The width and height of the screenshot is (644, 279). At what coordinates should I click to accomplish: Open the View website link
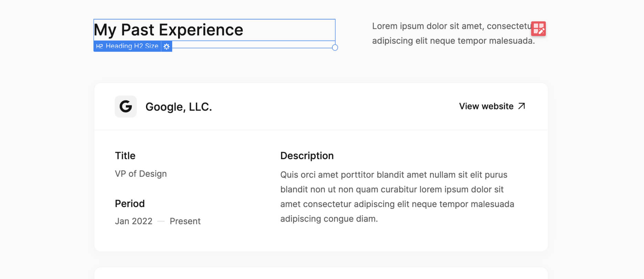pyautogui.click(x=486, y=106)
